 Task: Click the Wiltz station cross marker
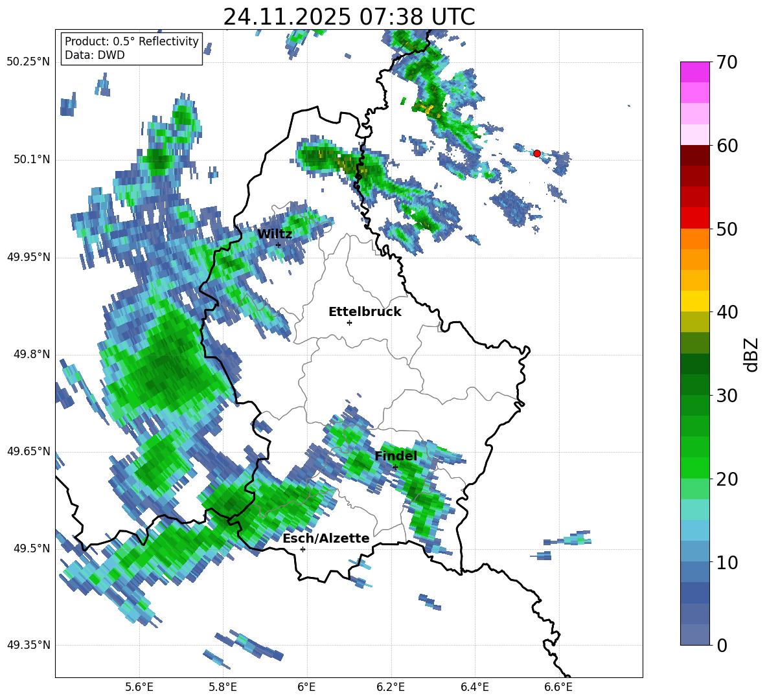click(x=278, y=245)
